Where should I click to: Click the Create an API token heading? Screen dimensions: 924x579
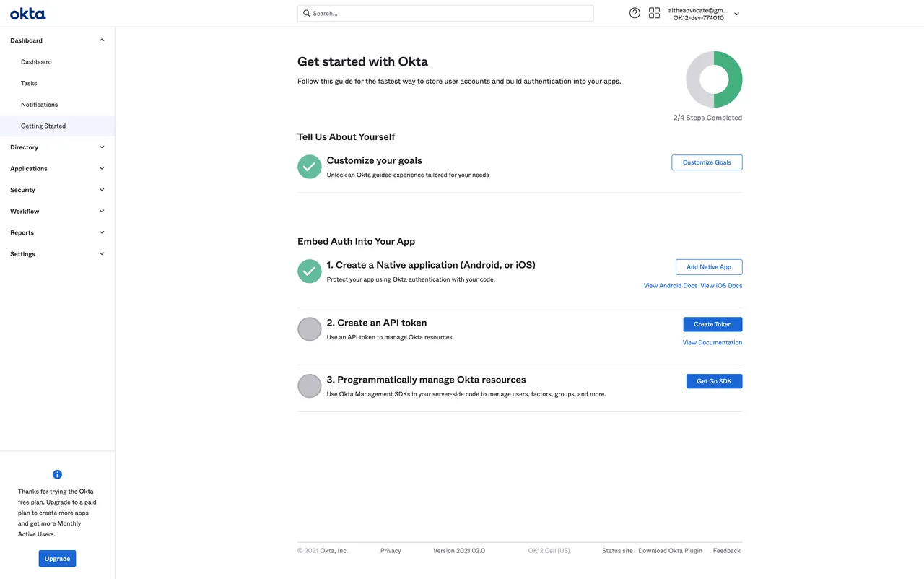(x=377, y=323)
